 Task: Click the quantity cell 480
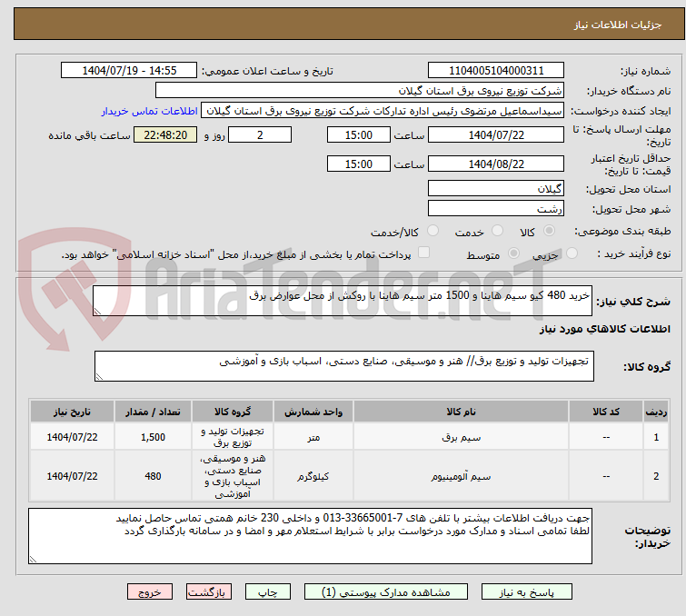(154, 476)
